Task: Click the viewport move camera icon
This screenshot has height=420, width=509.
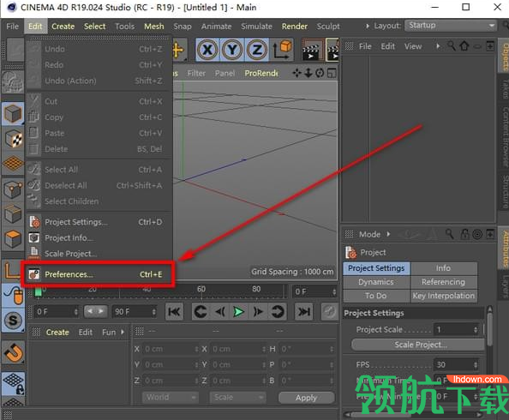Action: click(296, 73)
